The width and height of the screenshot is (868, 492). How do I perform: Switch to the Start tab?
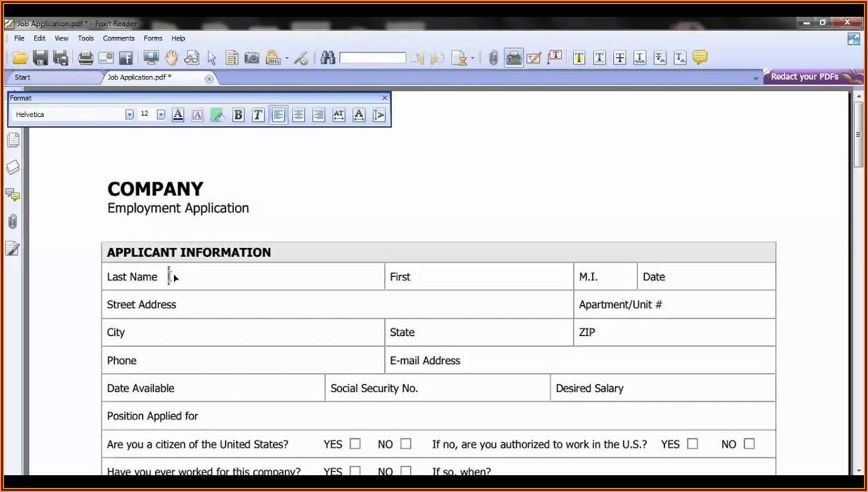tap(23, 77)
